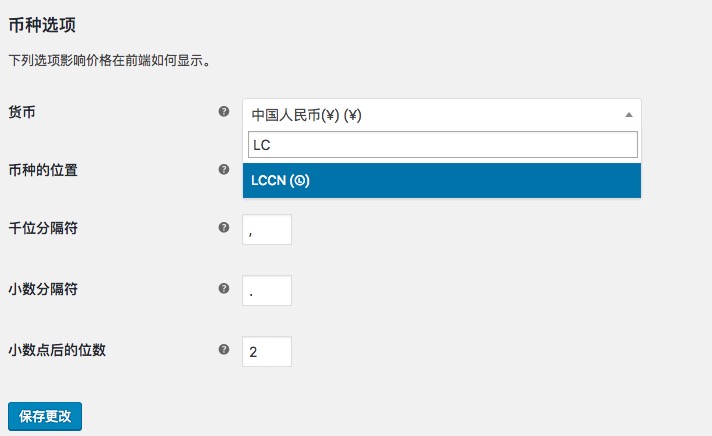Click the help icon beside 币种的位置
The height and width of the screenshot is (436, 712).
pyautogui.click(x=224, y=169)
